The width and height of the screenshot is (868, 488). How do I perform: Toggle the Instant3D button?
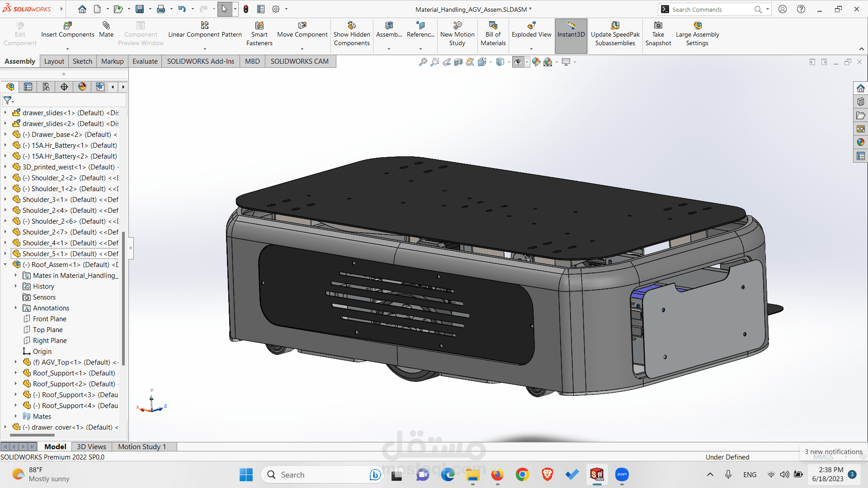pos(571,29)
